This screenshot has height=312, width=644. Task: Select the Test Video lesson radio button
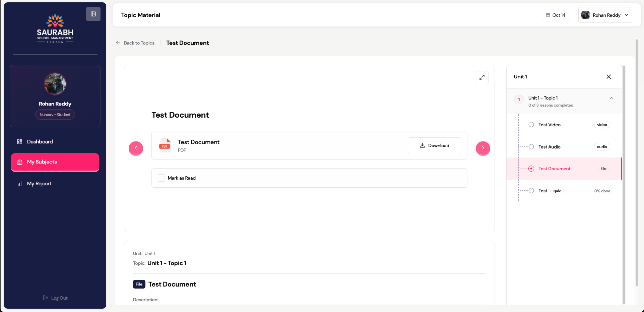tap(531, 125)
